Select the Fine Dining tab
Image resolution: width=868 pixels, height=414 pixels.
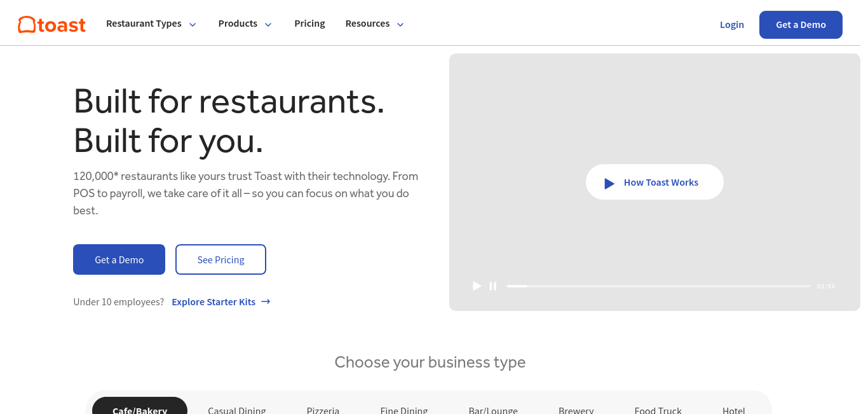(x=404, y=410)
